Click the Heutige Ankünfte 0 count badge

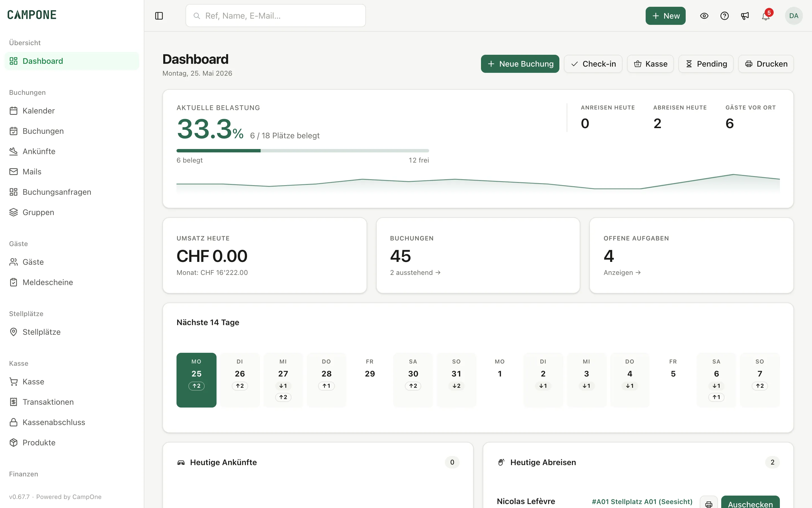[x=452, y=462]
